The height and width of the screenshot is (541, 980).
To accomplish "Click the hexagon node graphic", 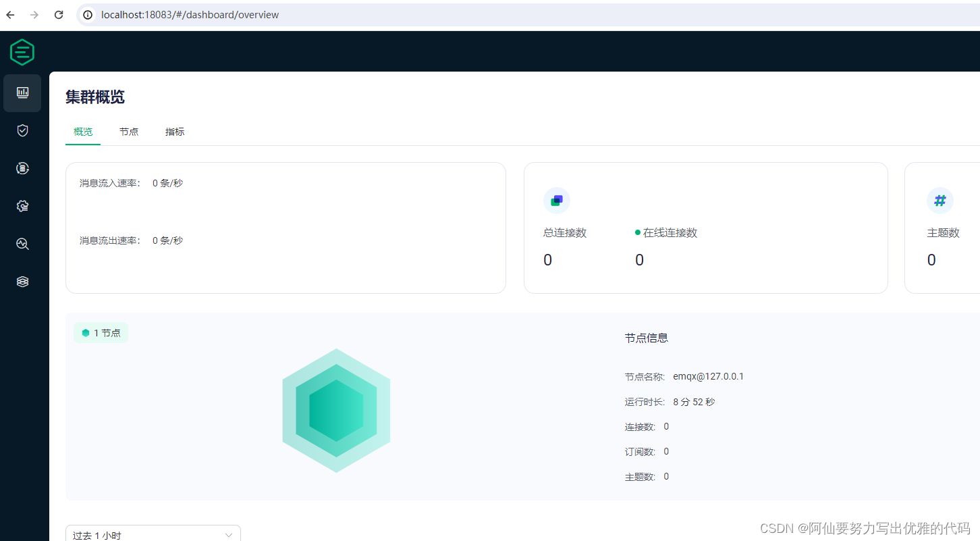I will coord(336,409).
